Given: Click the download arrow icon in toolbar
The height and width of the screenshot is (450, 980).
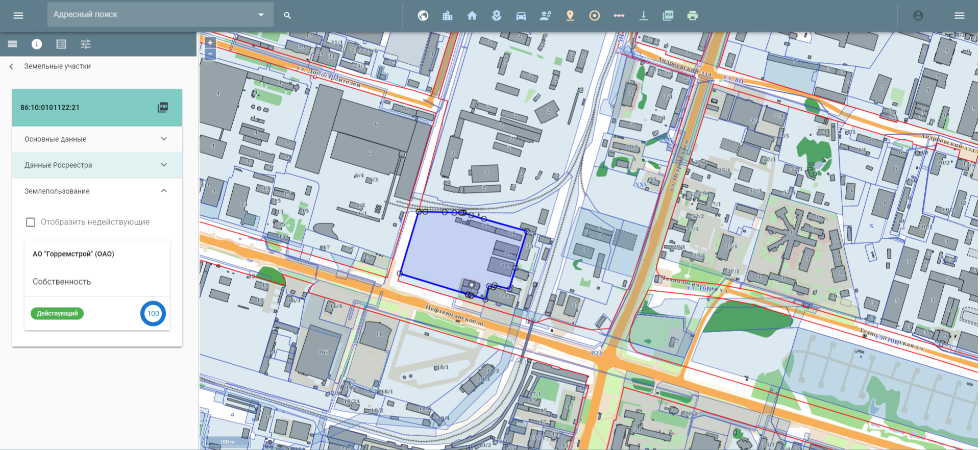Looking at the screenshot, I should point(643,15).
